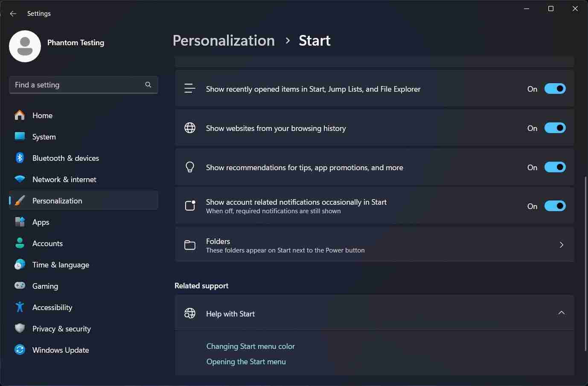Open Bluetooth & devices settings
This screenshot has width=588, height=386.
point(65,158)
